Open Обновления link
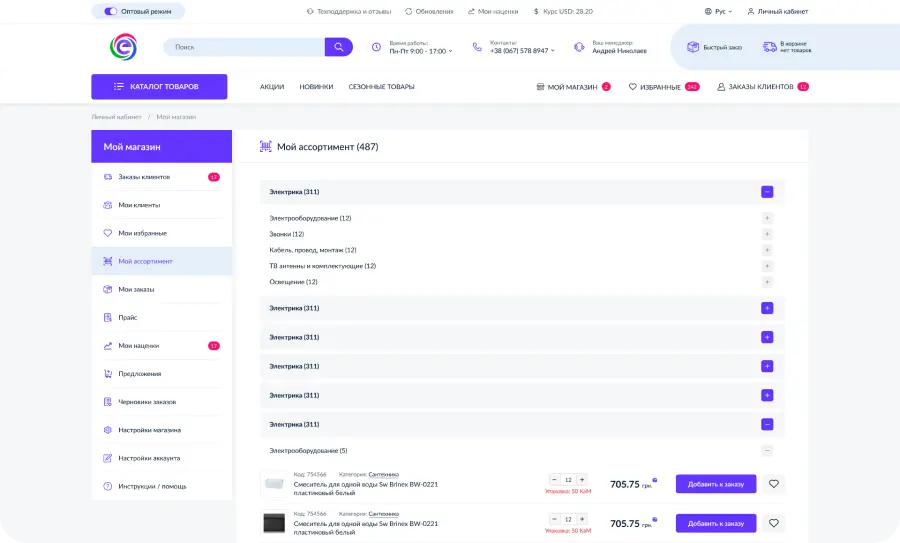The width and height of the screenshot is (900, 543). (429, 11)
